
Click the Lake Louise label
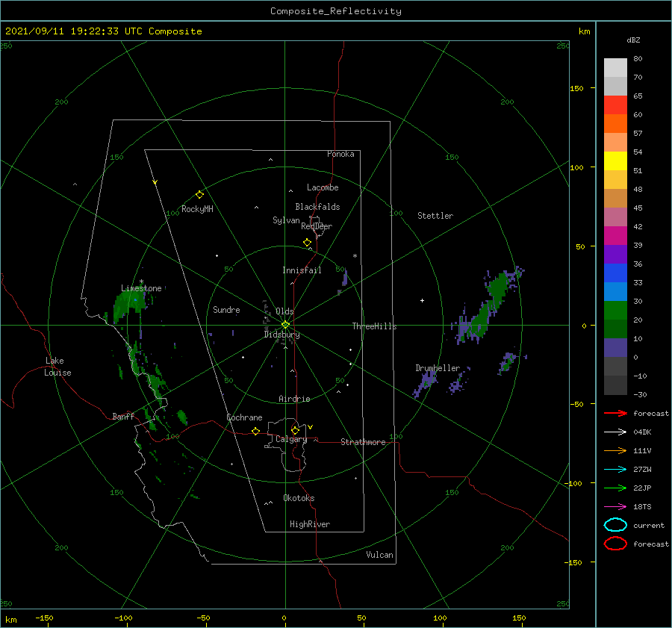[x=57, y=367]
